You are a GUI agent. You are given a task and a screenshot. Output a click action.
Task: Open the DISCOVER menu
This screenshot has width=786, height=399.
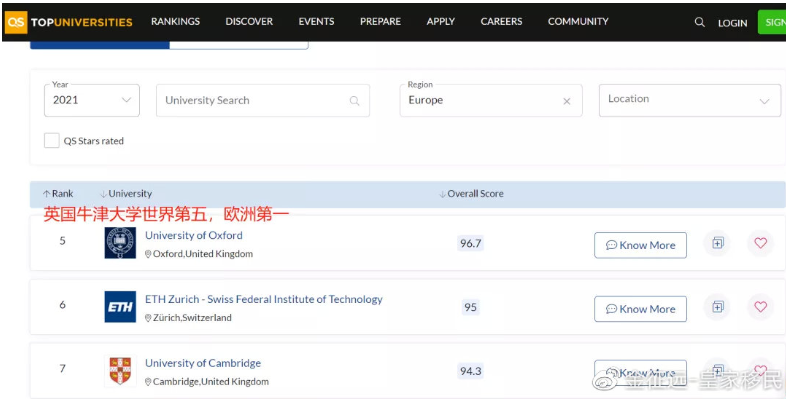(x=249, y=22)
